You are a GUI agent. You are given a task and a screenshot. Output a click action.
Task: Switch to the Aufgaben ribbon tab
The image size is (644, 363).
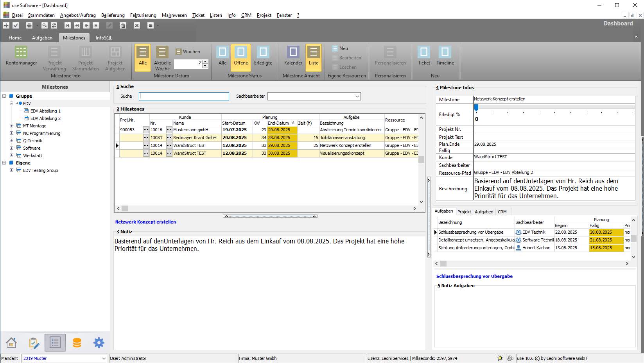42,38
